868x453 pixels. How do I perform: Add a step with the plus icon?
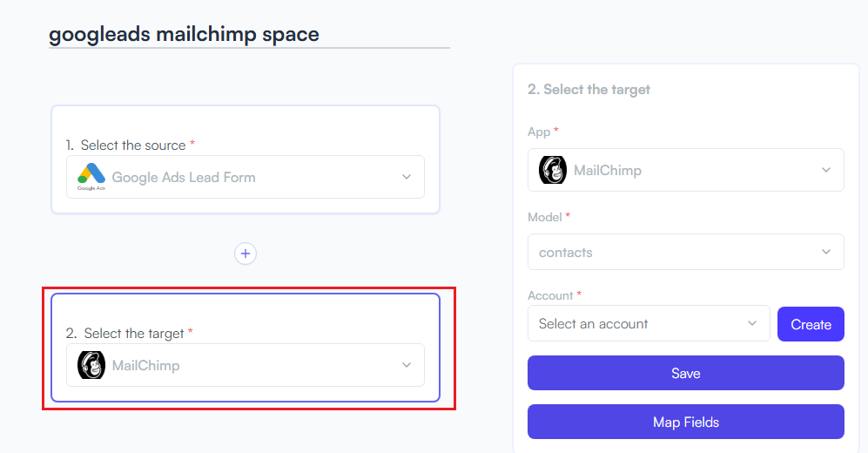[x=246, y=254]
